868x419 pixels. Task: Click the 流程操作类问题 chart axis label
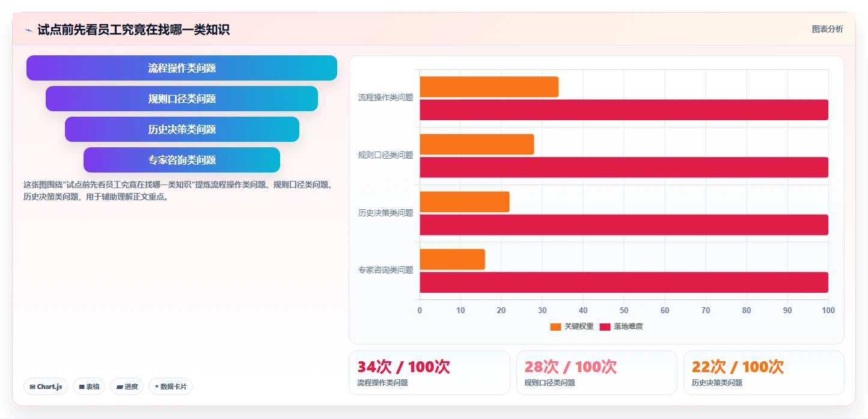[x=385, y=97]
